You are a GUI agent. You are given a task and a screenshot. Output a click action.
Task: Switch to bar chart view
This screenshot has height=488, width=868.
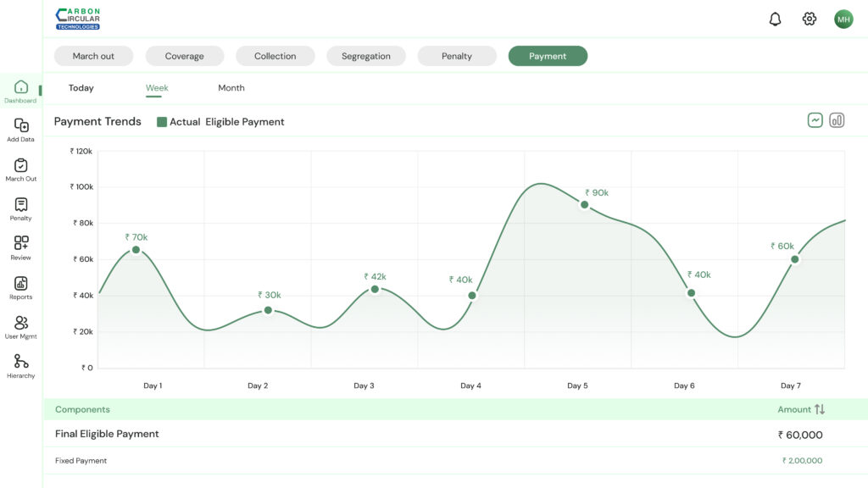coord(837,120)
